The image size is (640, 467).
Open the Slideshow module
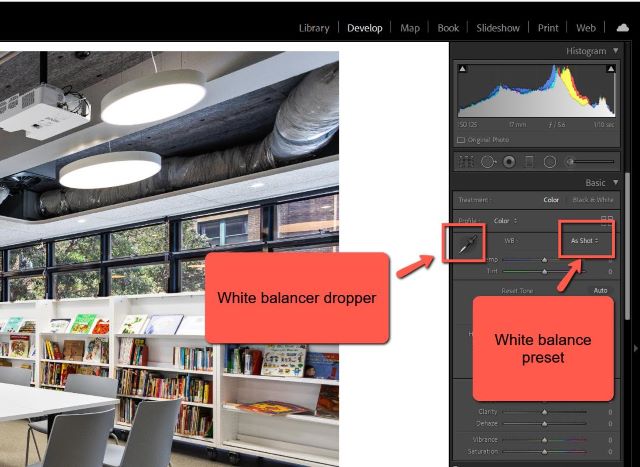point(497,28)
